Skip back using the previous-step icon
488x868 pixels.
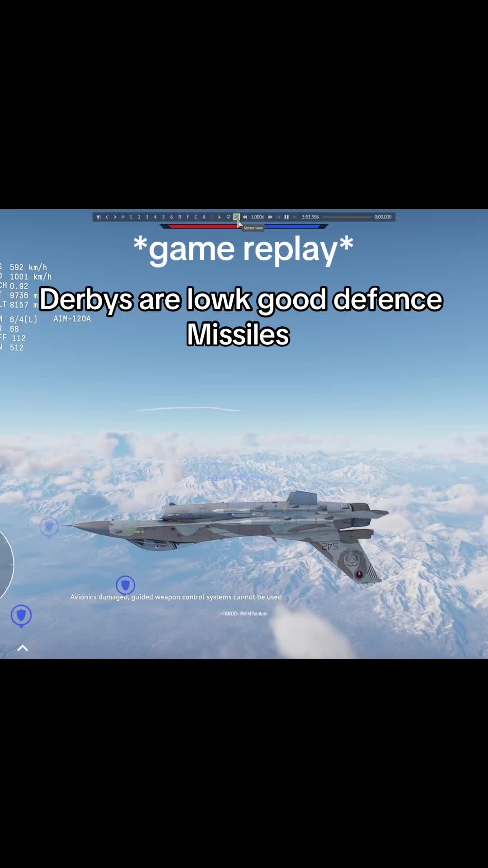(278, 217)
